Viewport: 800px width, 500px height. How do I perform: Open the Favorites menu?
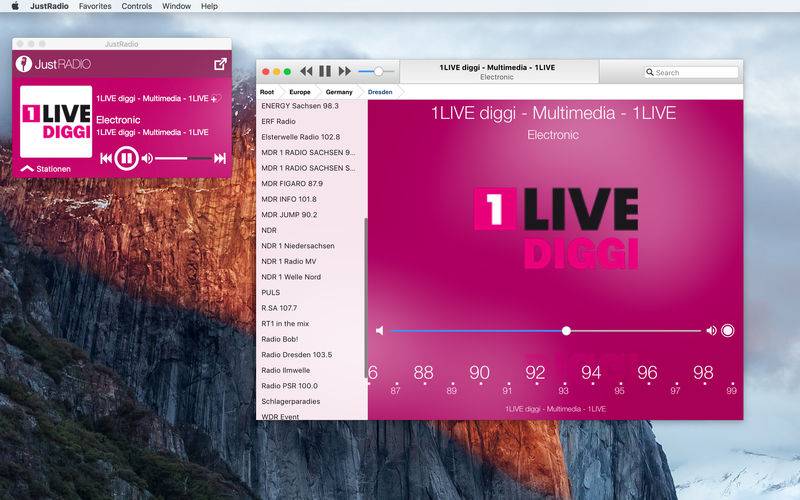(x=95, y=6)
